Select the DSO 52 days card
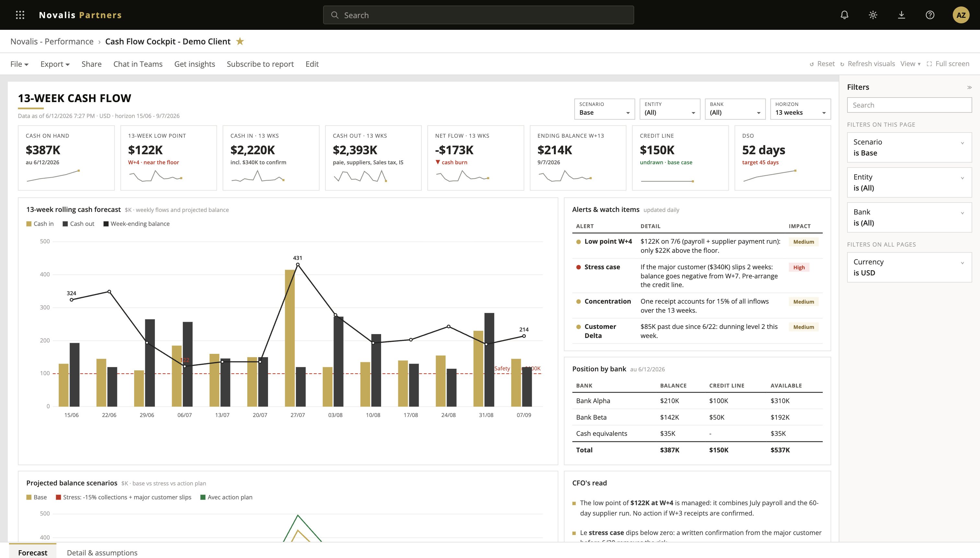The image size is (980, 558). [783, 158]
